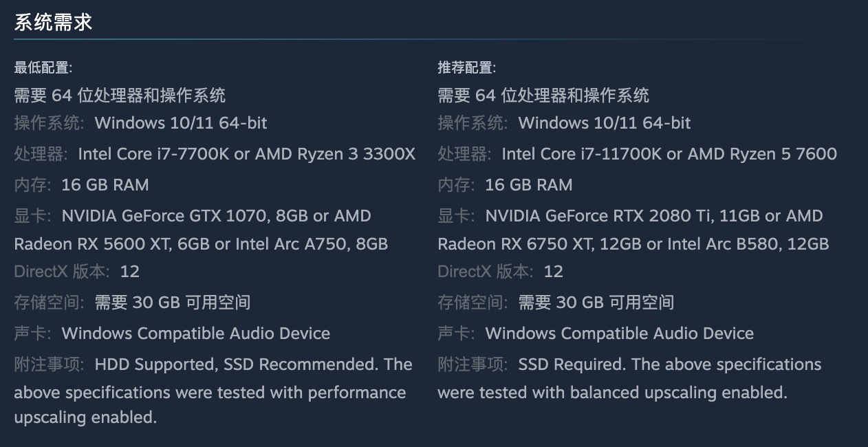Click the recommended 需要 30 GB 可用空间 text
The width and height of the screenshot is (868, 447).
[596, 303]
